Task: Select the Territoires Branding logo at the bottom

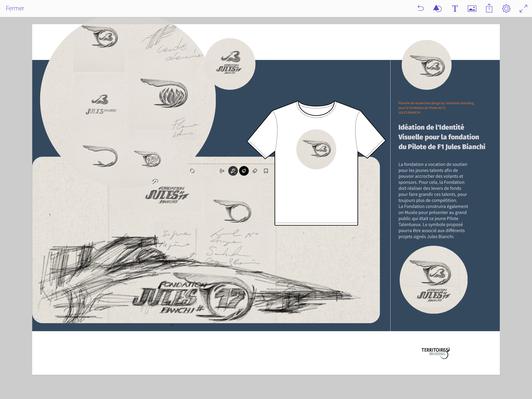Action: click(436, 353)
